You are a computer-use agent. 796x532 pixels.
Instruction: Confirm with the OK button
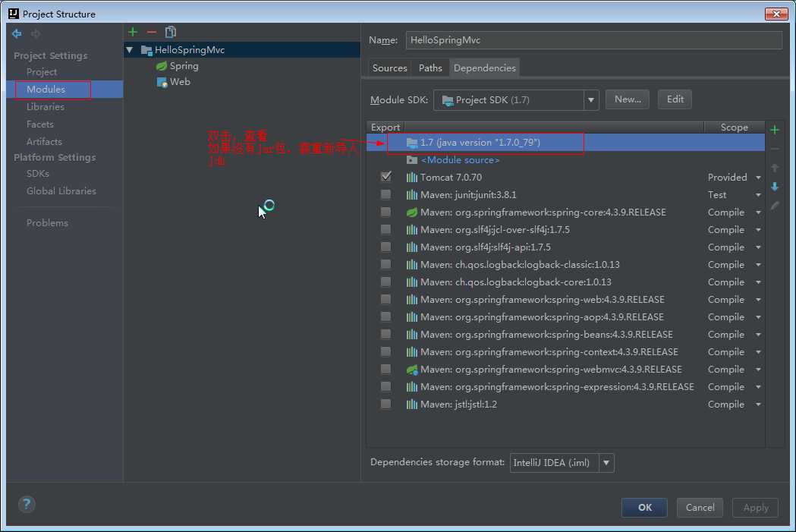pos(645,508)
